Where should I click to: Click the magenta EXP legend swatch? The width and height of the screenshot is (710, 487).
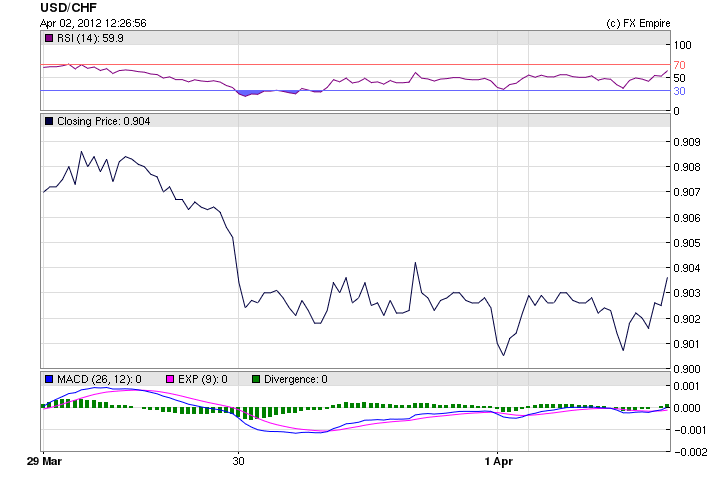click(170, 379)
